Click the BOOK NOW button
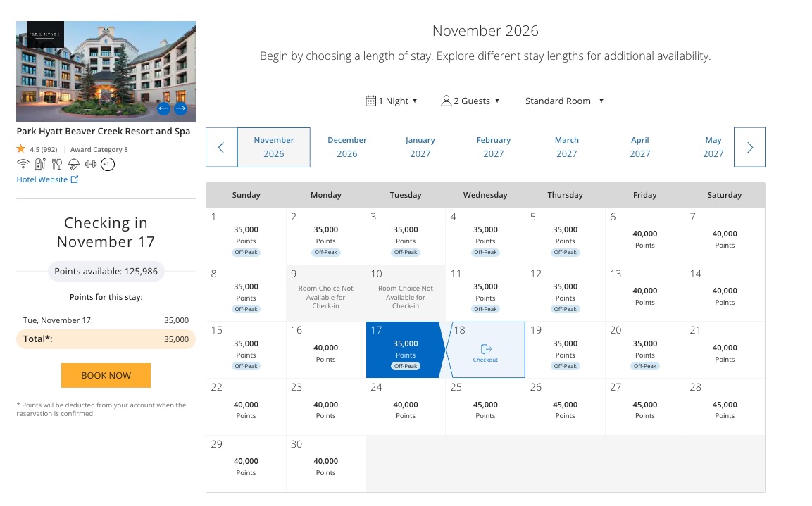 point(106,376)
